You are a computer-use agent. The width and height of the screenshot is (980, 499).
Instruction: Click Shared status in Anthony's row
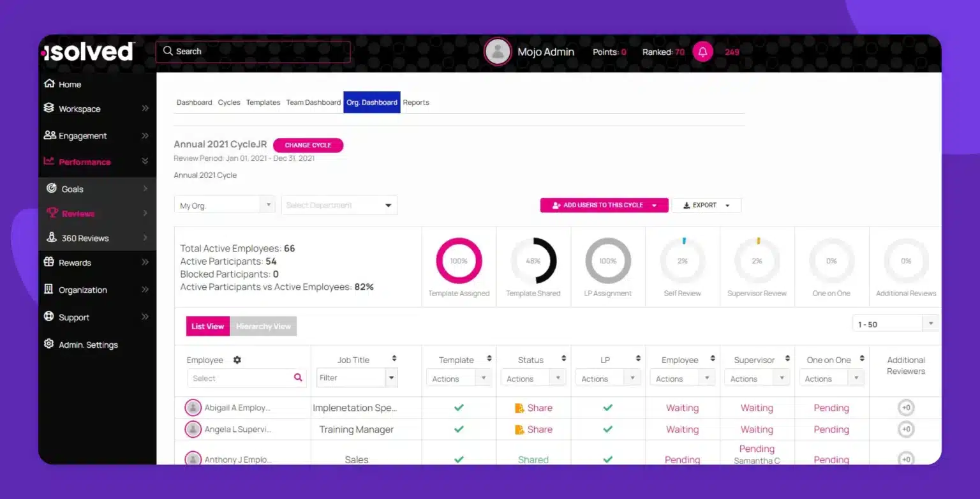click(533, 459)
